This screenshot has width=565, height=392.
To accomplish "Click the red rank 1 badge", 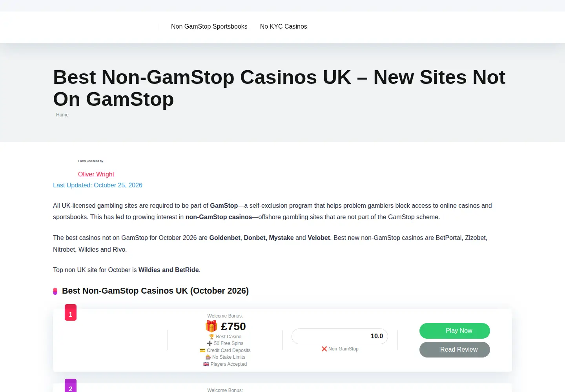I will tap(71, 312).
